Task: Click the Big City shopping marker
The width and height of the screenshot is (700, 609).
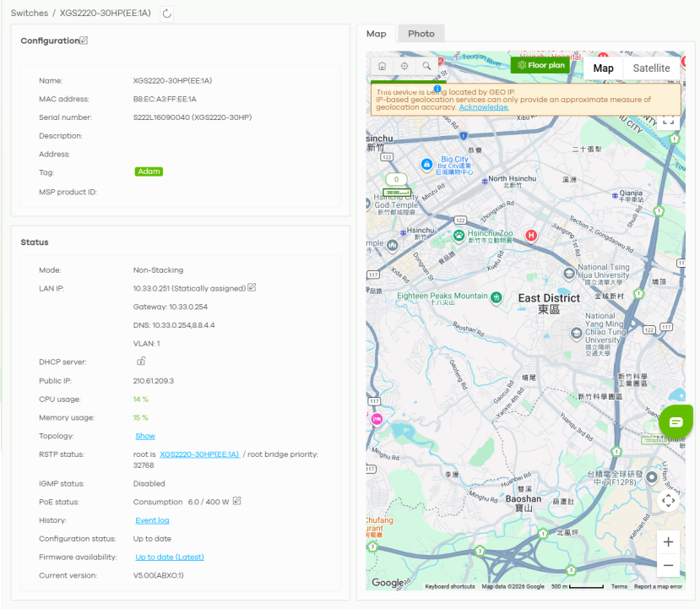Action: pos(426,165)
